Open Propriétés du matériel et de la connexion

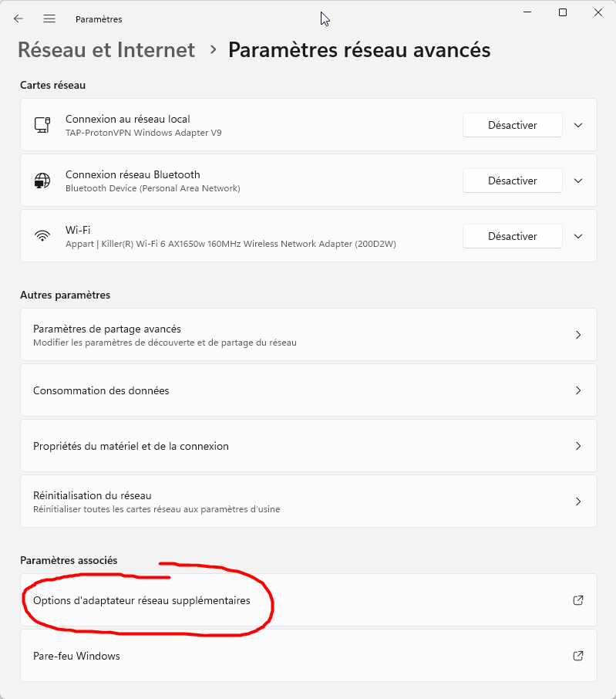coord(308,446)
